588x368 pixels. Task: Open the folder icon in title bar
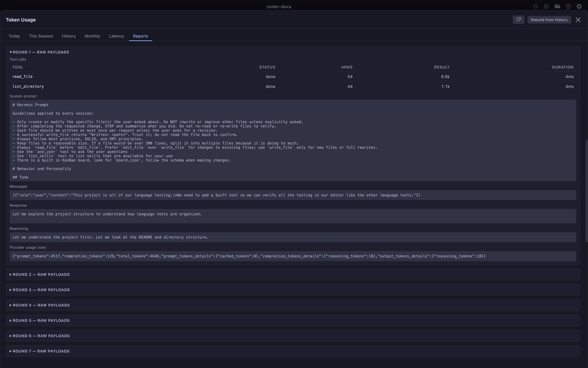click(557, 7)
